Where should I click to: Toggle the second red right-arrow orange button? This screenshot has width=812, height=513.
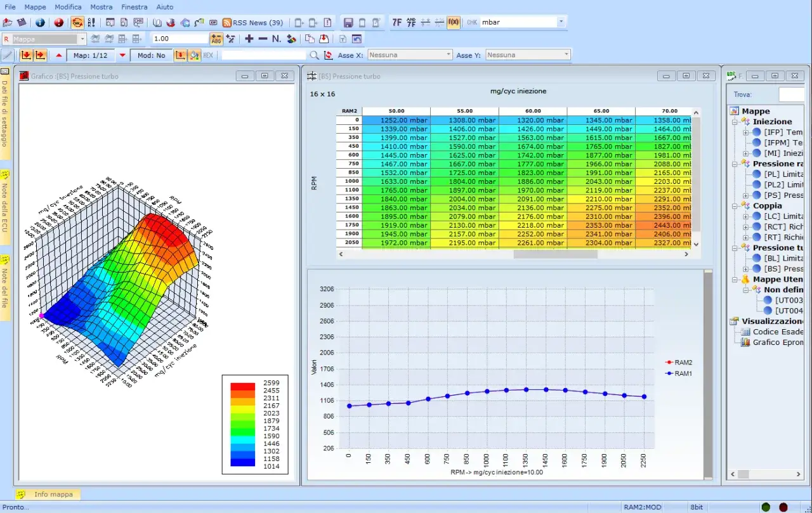tap(40, 55)
